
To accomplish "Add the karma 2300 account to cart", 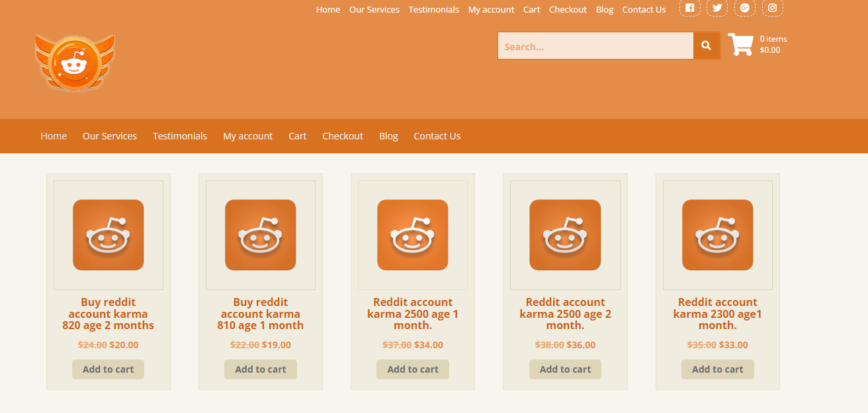I will pos(718,369).
